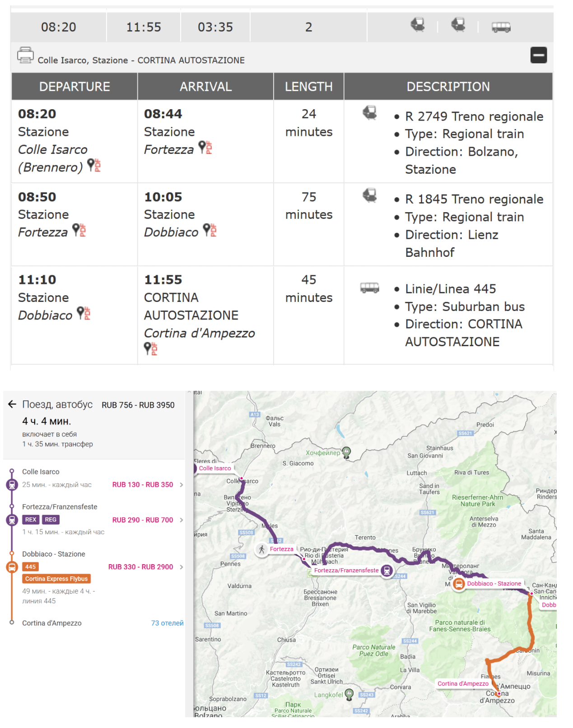Open PDF map pin next to Dobbiaco arrival
The width and height of the screenshot is (573, 728).
(210, 230)
